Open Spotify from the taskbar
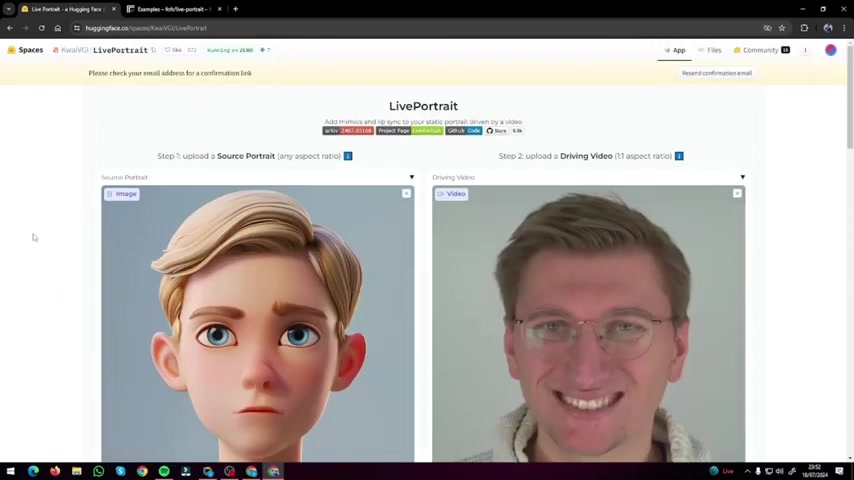Viewport: 854px width, 480px height. [164, 471]
